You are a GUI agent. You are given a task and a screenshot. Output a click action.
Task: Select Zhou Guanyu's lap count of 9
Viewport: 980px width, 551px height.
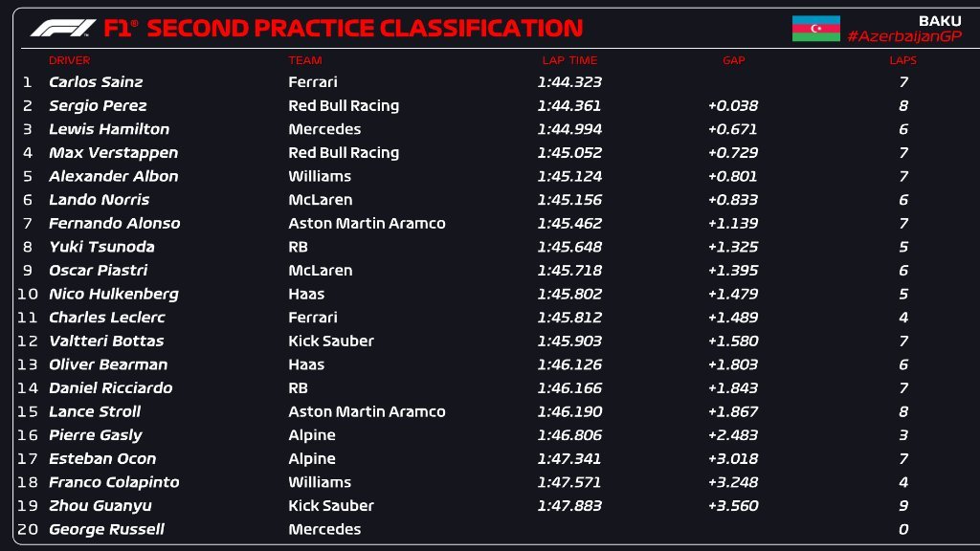point(903,506)
